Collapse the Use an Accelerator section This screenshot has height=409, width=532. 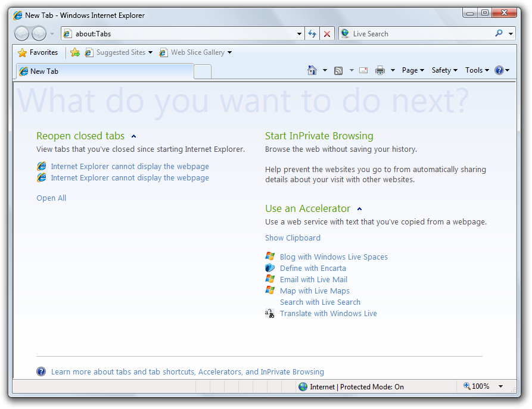tap(360, 209)
